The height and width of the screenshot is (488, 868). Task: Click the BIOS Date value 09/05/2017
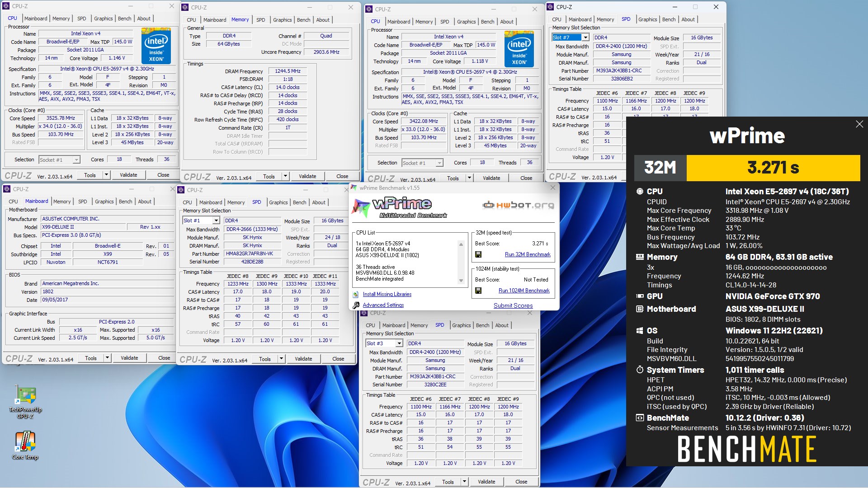coord(107,300)
